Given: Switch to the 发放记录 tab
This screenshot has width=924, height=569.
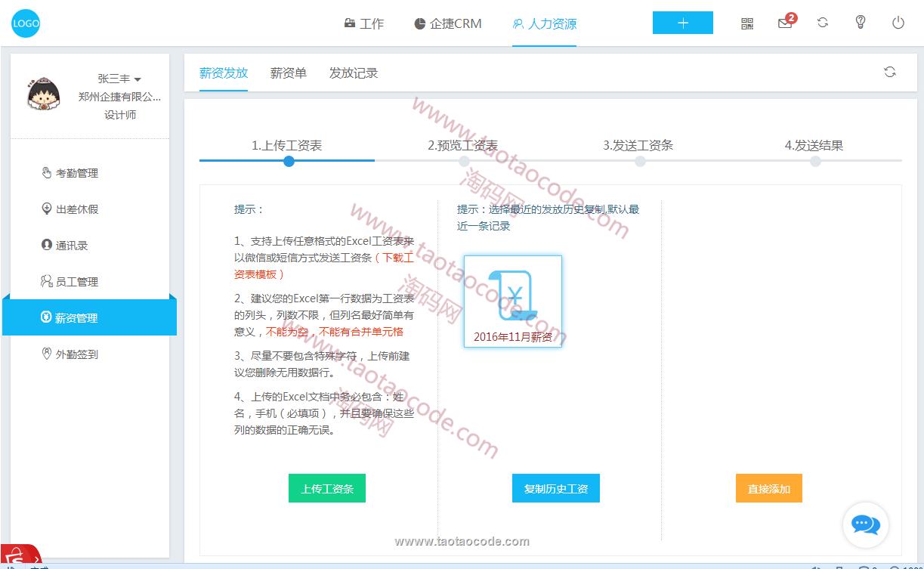Looking at the screenshot, I should (353, 73).
